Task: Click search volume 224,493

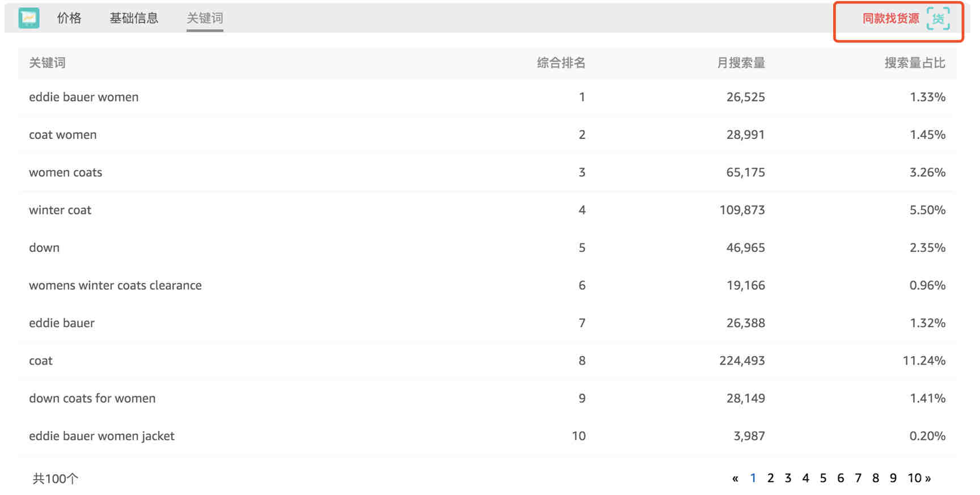Action: pyautogui.click(x=743, y=361)
